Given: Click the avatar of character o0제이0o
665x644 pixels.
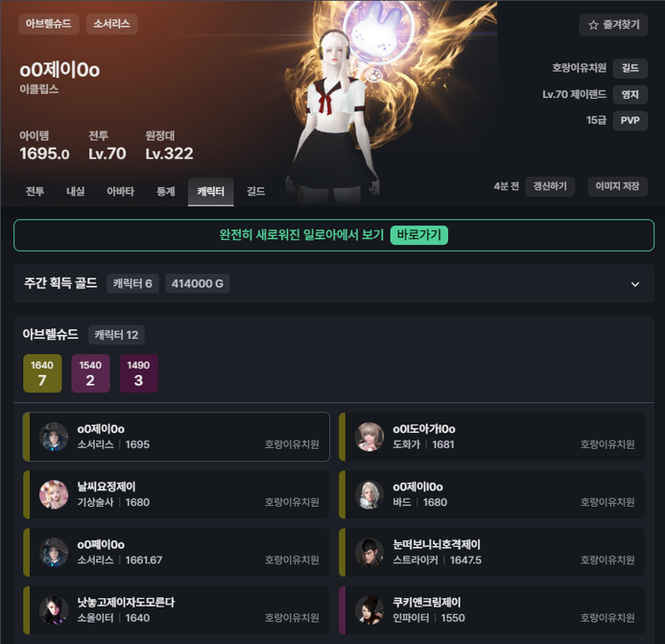Looking at the screenshot, I should pyautogui.click(x=54, y=437).
